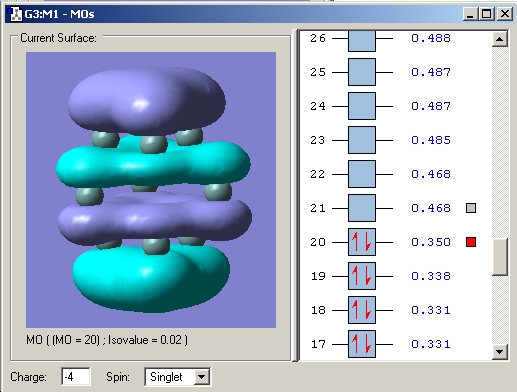Toggle occupancy of orbital box MO 22
Image resolution: width=517 pixels, height=392 pixels.
click(x=362, y=174)
